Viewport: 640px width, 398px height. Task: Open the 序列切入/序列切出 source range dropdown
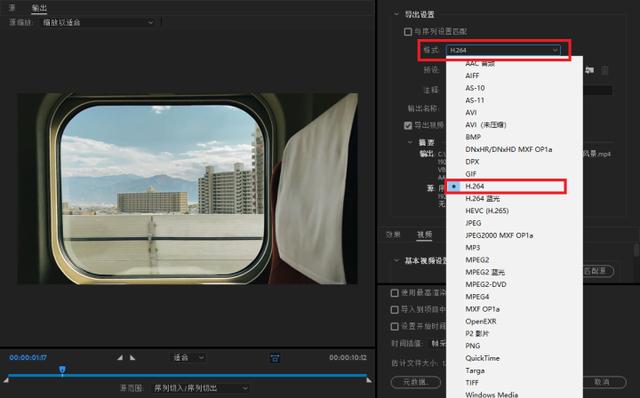coord(200,388)
